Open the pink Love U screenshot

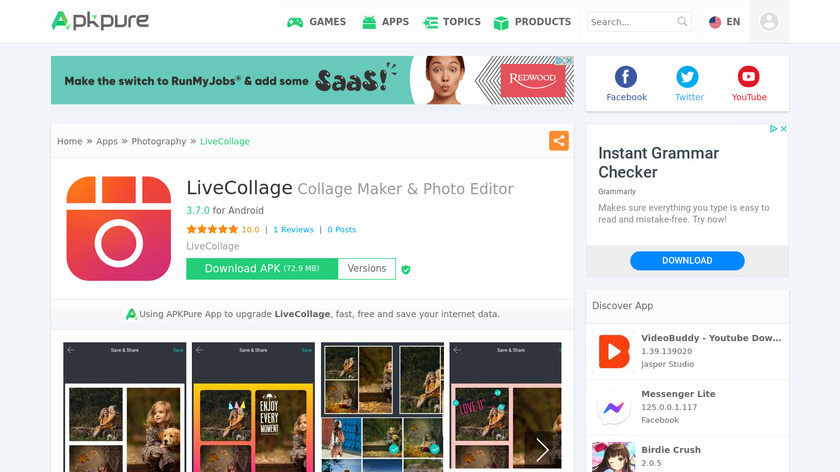pyautogui.click(x=506, y=407)
